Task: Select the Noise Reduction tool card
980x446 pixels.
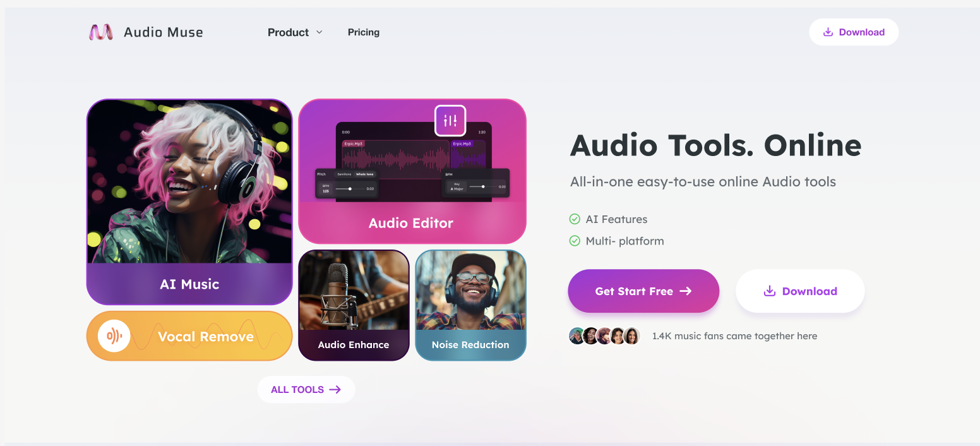Action: click(x=470, y=305)
